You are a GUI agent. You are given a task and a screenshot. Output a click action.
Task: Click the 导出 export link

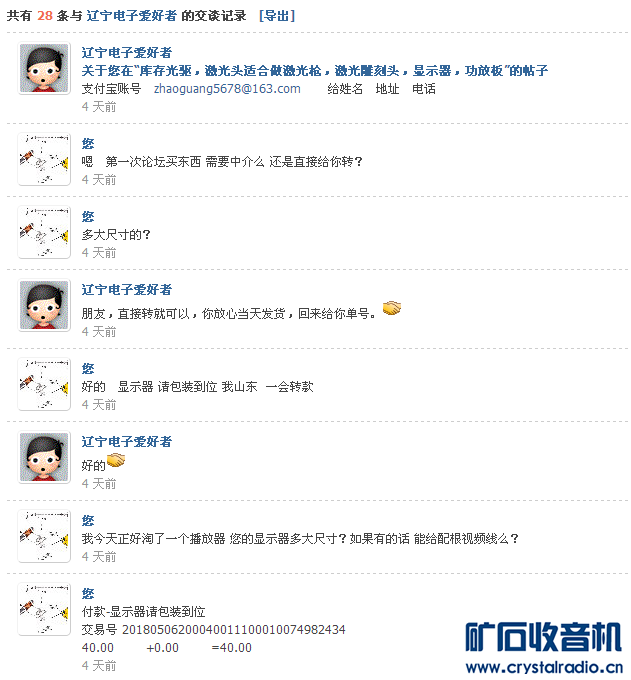[x=277, y=16]
